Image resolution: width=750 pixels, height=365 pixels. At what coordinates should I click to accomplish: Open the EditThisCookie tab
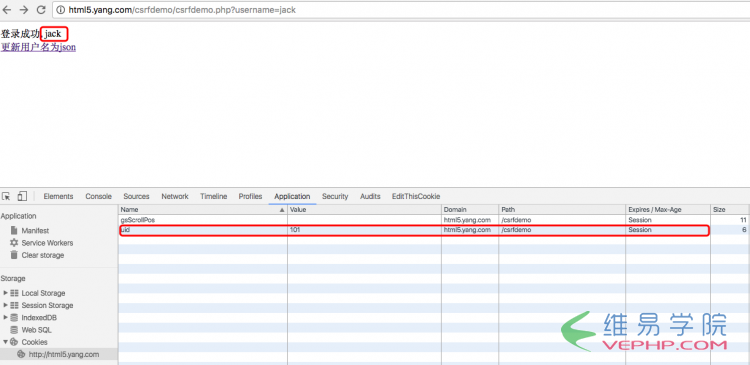(416, 196)
